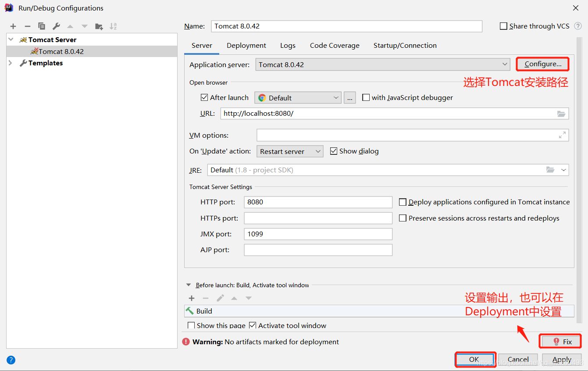Open the Default browser dropdown
588x371 pixels.
[x=298, y=98]
